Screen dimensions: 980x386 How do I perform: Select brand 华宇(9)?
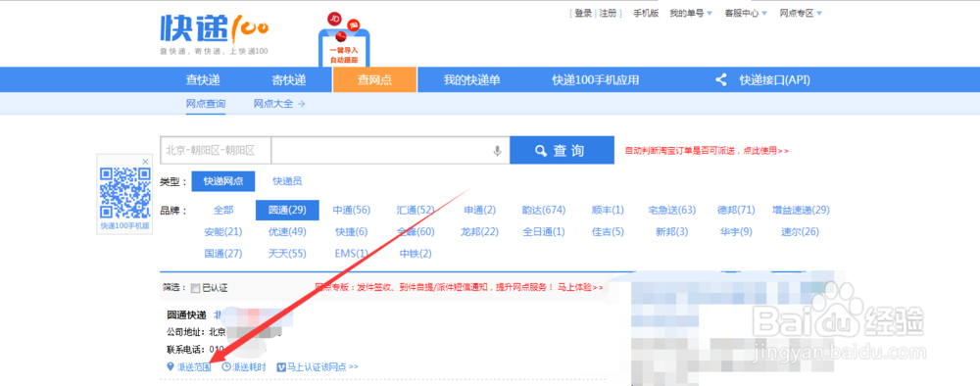point(736,232)
